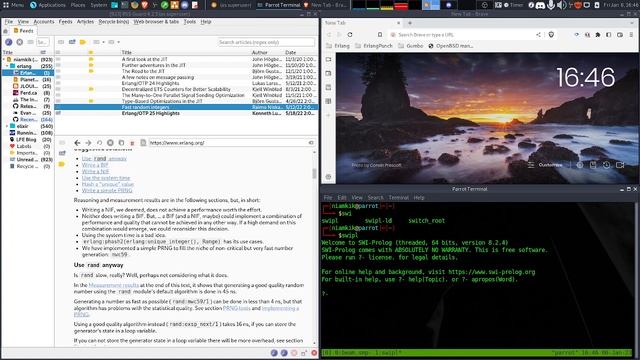The image size is (640, 360).
Task: Follow the 'Use the system time' link
Action: pyautogui.click(x=106, y=178)
